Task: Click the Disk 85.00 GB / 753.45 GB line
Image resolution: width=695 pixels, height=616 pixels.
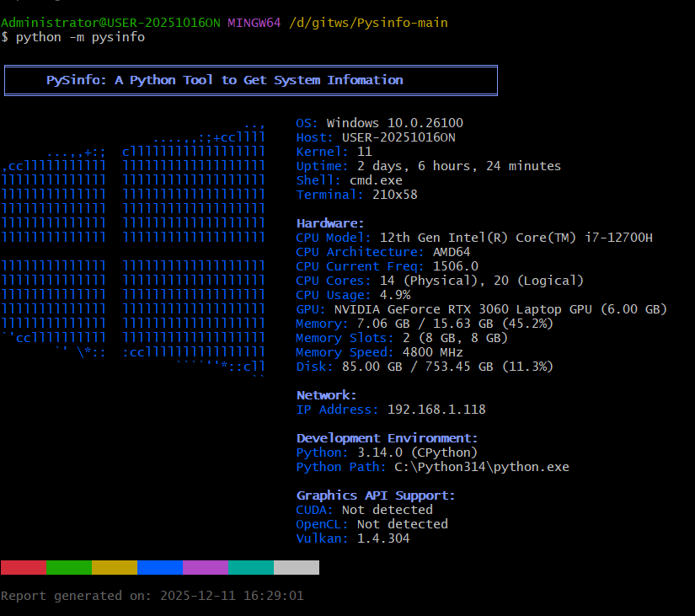Action: 425,367
